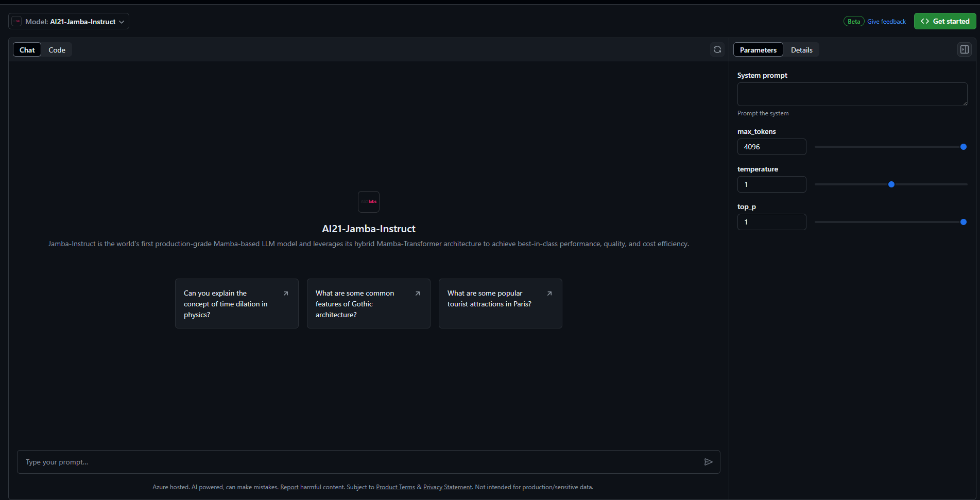This screenshot has width=980, height=500.
Task: Select the Parameters tab
Action: point(758,50)
